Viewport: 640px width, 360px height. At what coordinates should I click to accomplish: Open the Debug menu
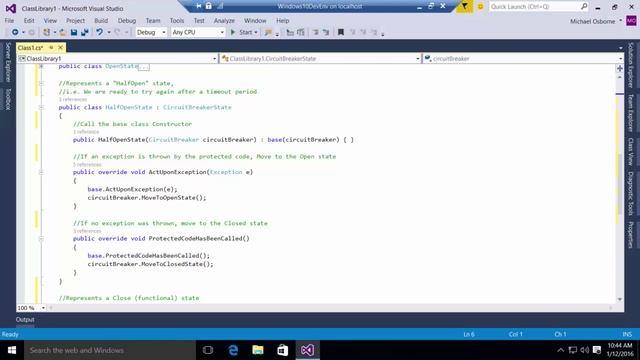[127, 20]
